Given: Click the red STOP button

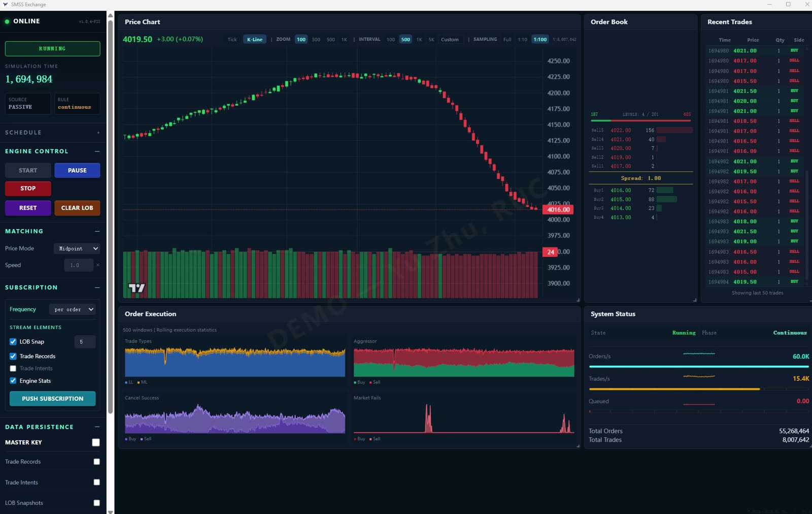Looking at the screenshot, I should pos(28,188).
